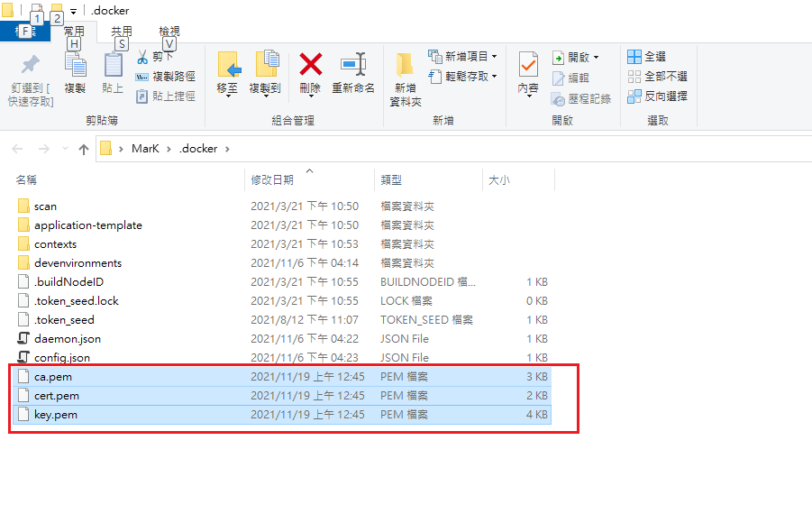
Task: Click the Move to folder icon
Action: pyautogui.click(x=228, y=65)
